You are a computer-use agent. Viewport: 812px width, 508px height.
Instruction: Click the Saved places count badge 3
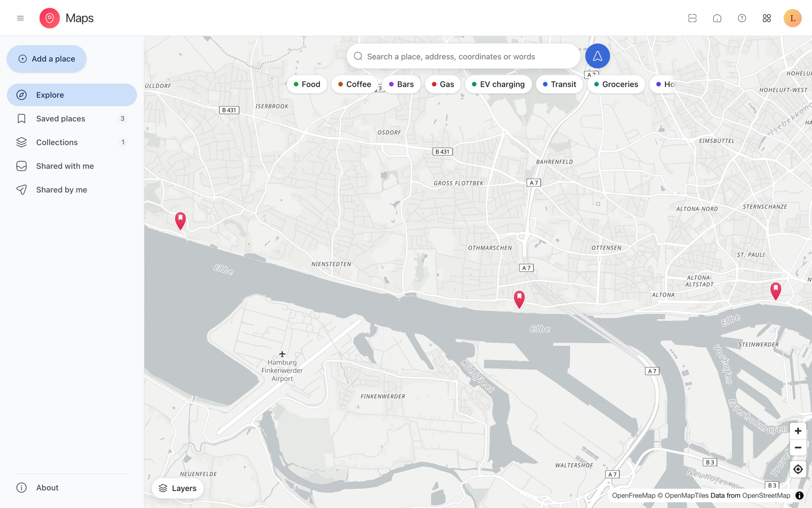(x=122, y=118)
